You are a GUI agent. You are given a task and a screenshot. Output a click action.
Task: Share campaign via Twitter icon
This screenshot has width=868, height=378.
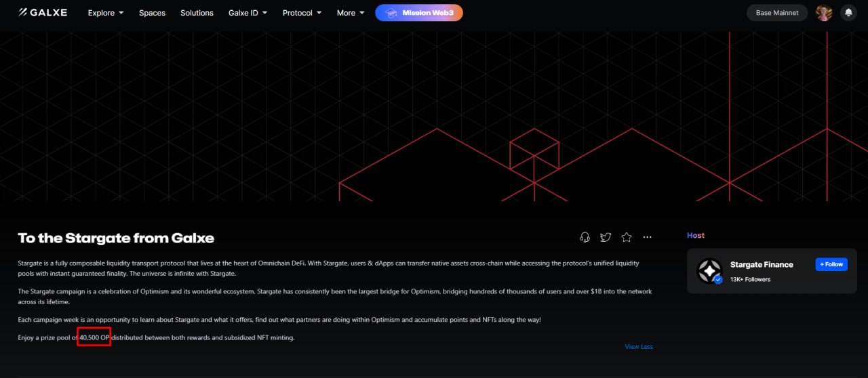tap(606, 237)
